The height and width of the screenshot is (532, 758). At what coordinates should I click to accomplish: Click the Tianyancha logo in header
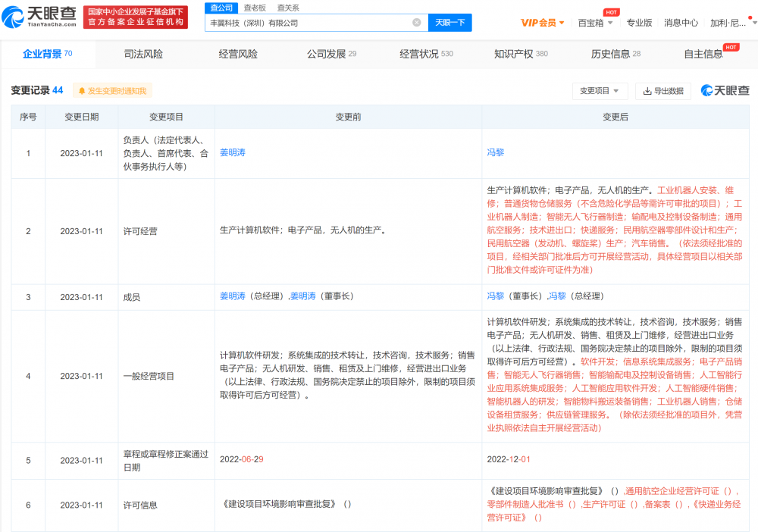coord(39,17)
